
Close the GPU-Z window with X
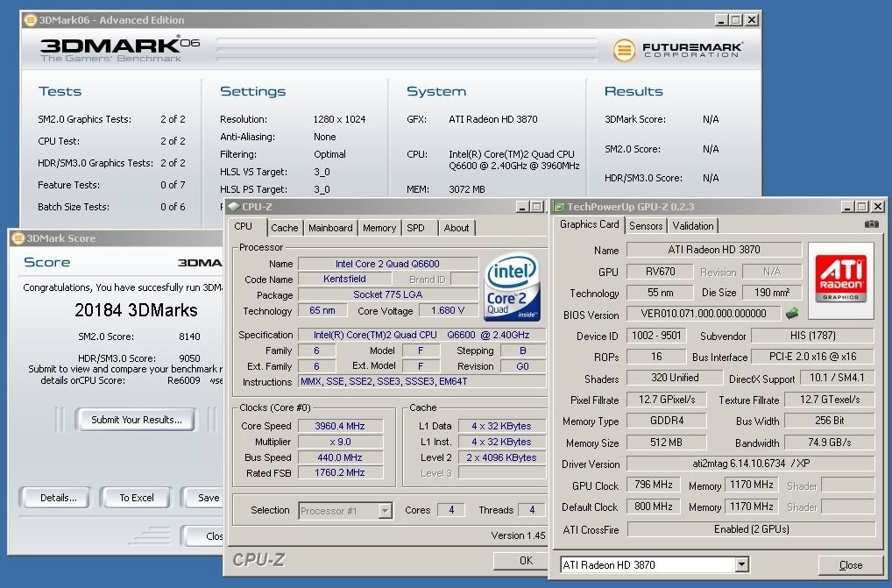(878, 207)
